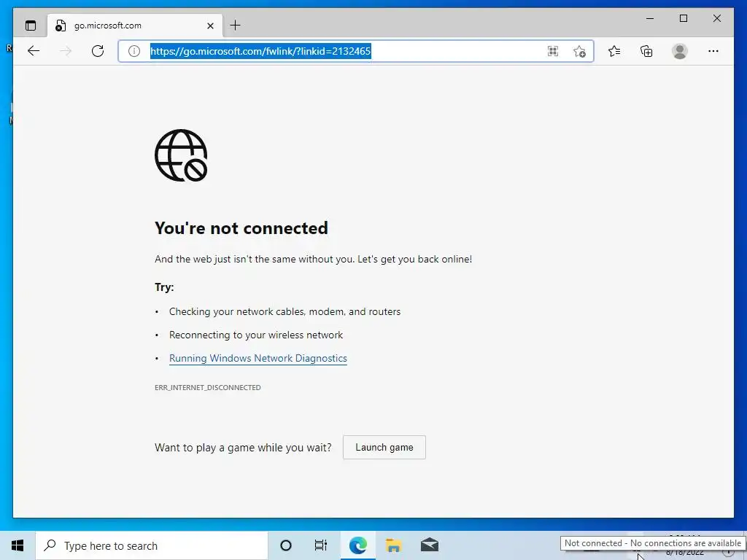Image resolution: width=747 pixels, height=560 pixels.
Task: Add this page to favorites
Action: click(579, 51)
